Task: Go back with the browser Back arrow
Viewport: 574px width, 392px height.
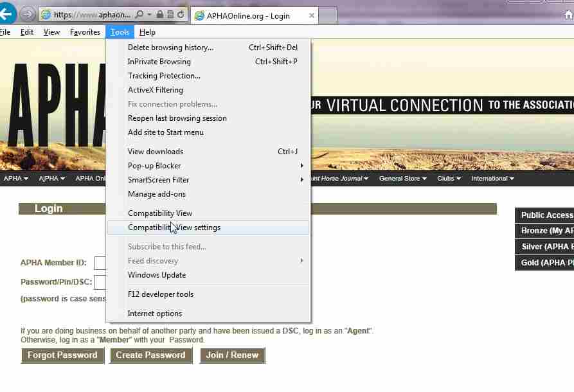Action: [x=6, y=13]
